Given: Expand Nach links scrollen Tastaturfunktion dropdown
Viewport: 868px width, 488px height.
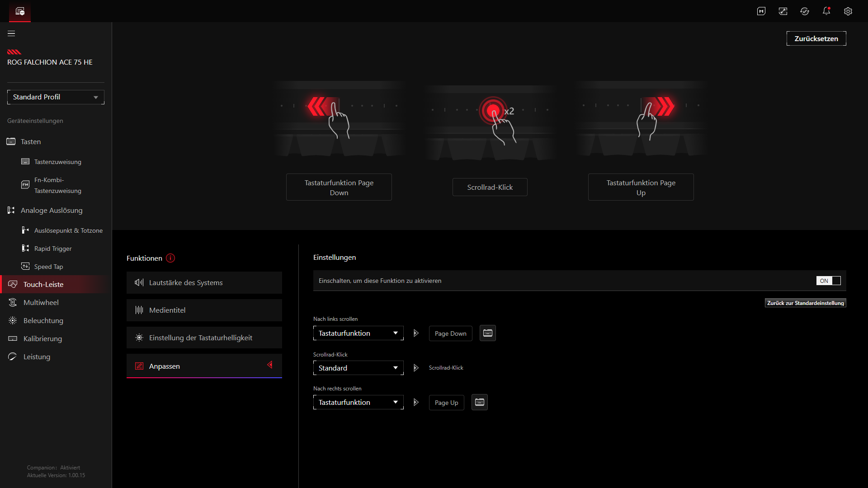Looking at the screenshot, I should [x=358, y=333].
